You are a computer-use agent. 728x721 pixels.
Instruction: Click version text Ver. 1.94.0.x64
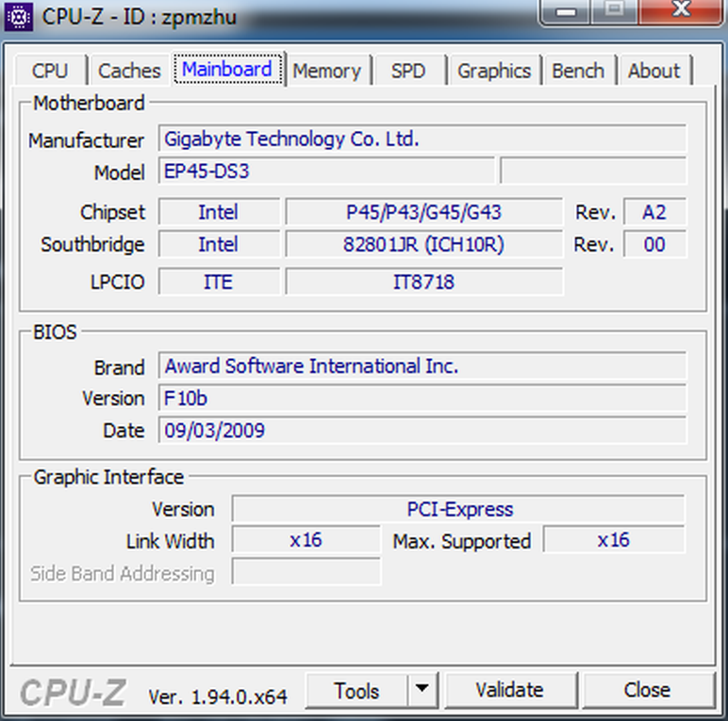(218, 696)
